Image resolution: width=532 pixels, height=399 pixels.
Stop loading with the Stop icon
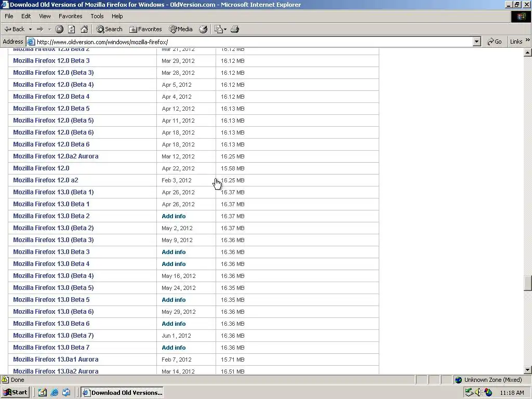pos(59,29)
